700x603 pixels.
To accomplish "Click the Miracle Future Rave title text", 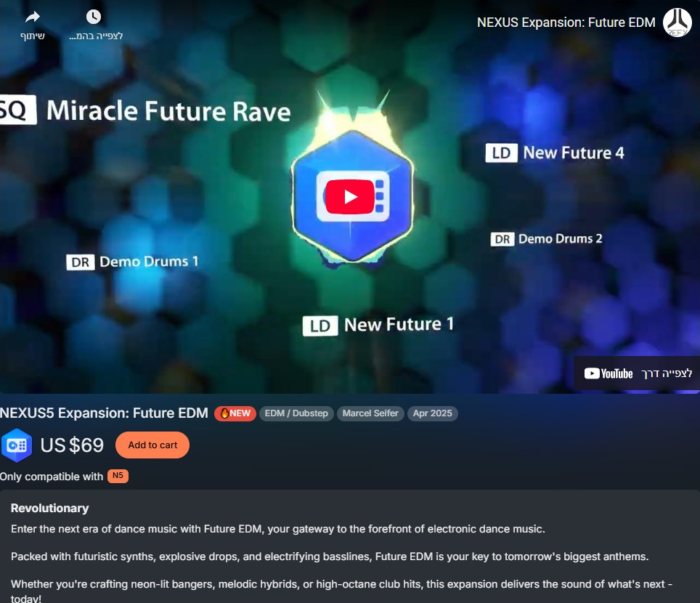I will (x=168, y=111).
